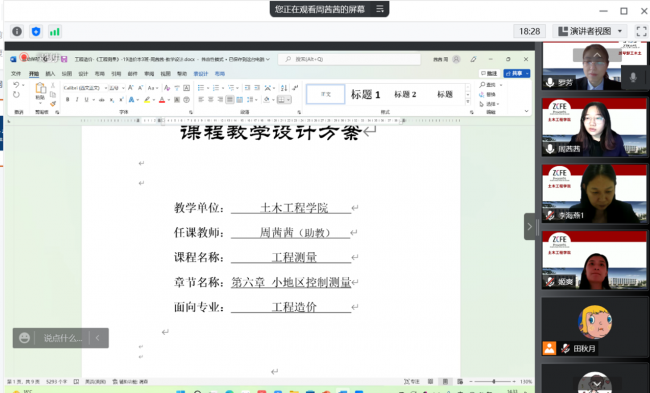
Task: Open options menu beside screen-sharing notice
Action: [x=380, y=9]
